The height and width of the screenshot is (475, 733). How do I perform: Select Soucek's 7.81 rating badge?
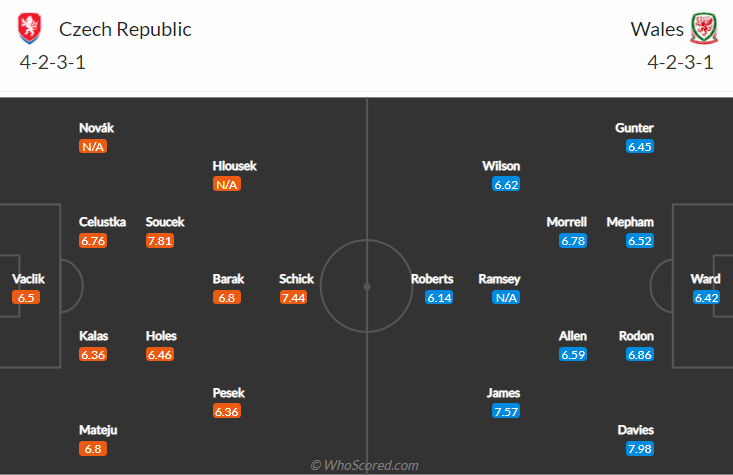[160, 241]
